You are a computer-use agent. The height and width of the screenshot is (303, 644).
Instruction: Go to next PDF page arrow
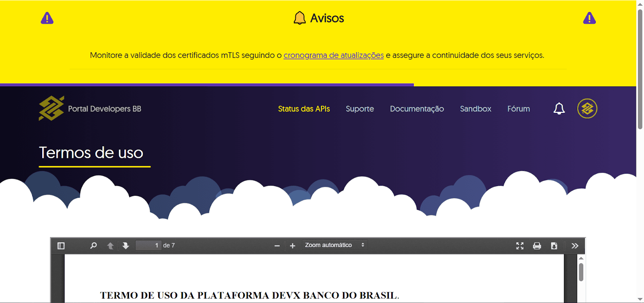(126, 246)
